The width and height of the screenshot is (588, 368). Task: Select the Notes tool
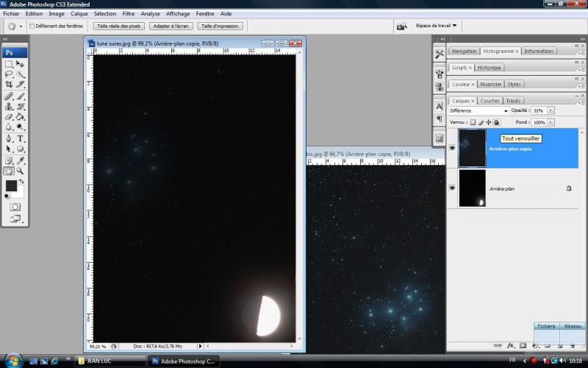(x=9, y=160)
